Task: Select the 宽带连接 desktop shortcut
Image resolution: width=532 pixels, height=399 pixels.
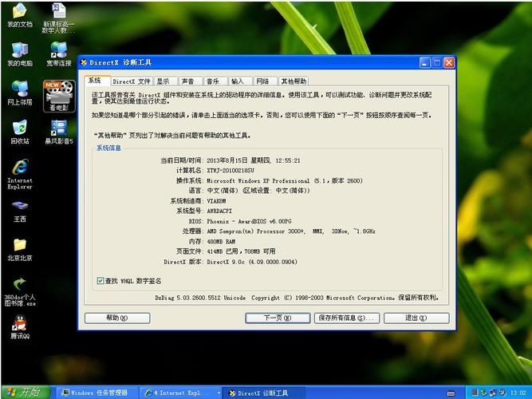Action: coord(59,54)
